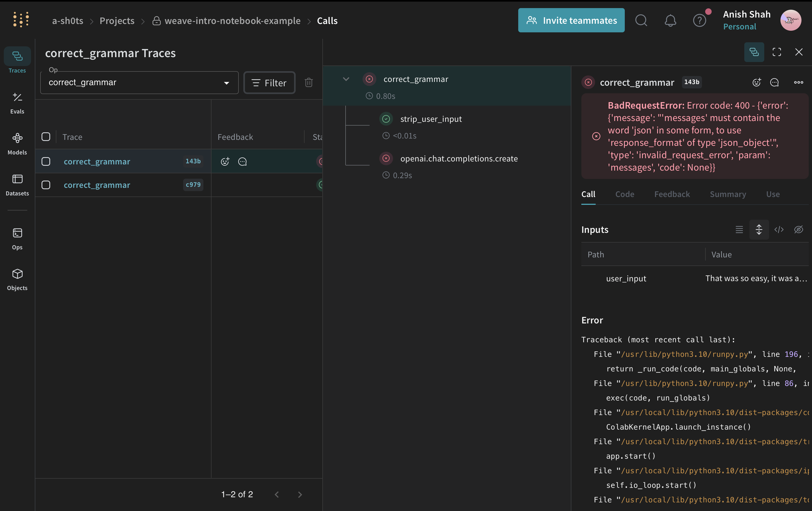Show Inputs as code view
Viewport: 812px width, 511px height.
(x=779, y=229)
